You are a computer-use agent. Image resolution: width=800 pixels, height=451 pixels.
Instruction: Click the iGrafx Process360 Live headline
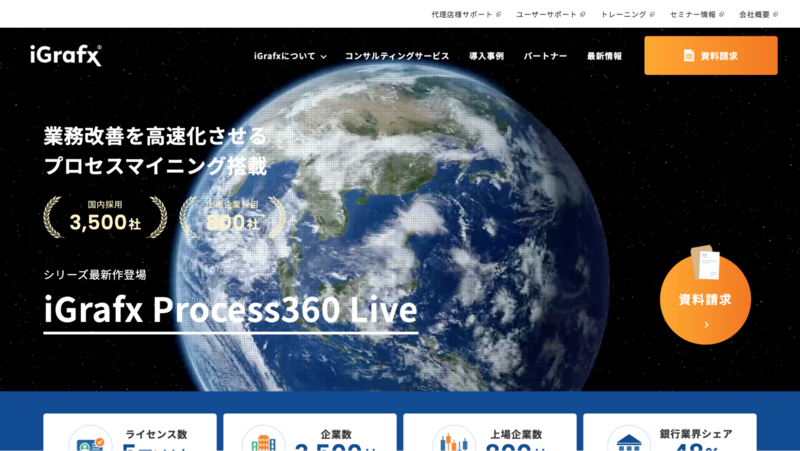(x=231, y=311)
